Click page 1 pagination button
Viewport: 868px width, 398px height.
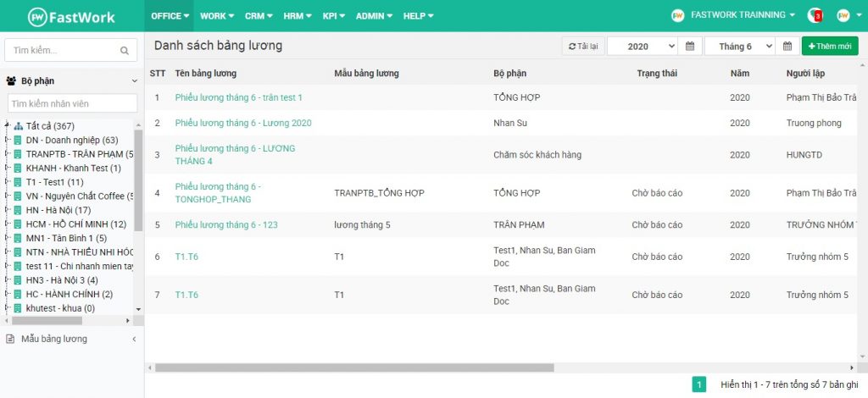[698, 384]
